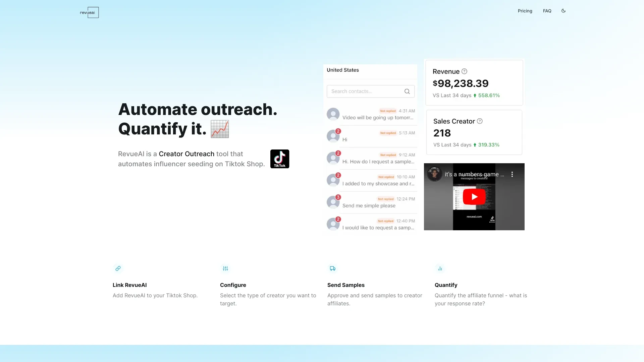Open the FAQ menu item
Screen dimensions: 644x362
[x=547, y=10]
